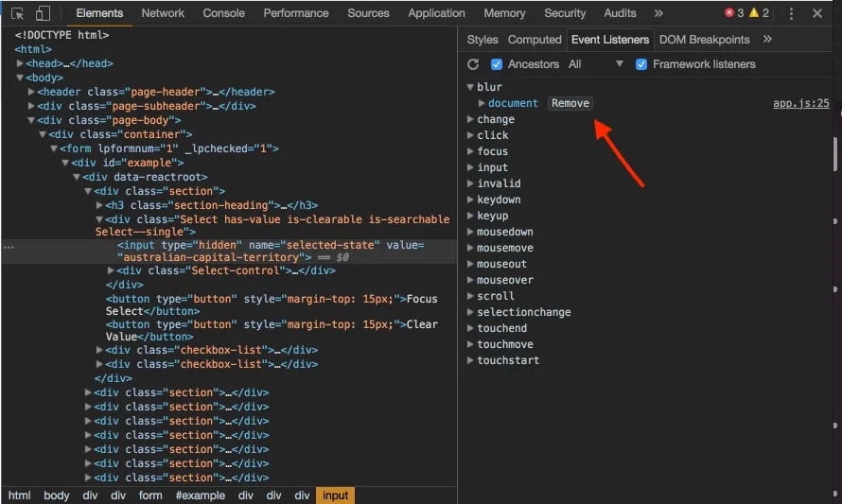Click the Remove button for blur listener

pyautogui.click(x=570, y=103)
